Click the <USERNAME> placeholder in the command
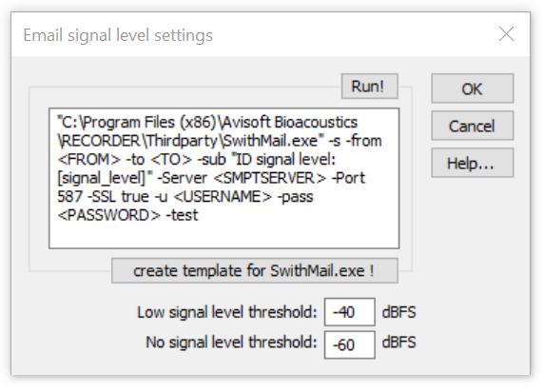Viewport: 544px width, 392px height. (223, 197)
